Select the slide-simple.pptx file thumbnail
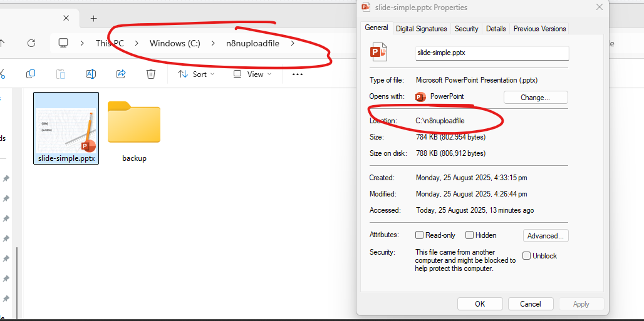This screenshot has height=321, width=644. click(66, 128)
